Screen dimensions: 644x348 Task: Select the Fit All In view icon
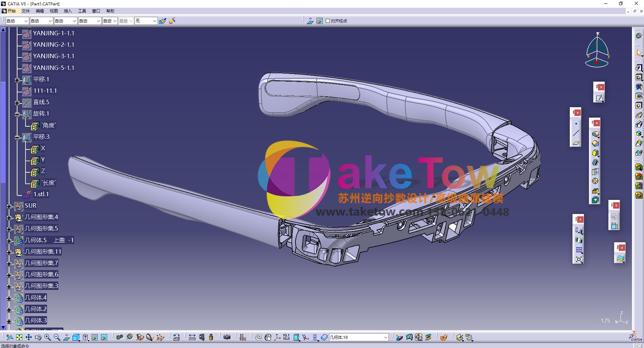[19, 337]
